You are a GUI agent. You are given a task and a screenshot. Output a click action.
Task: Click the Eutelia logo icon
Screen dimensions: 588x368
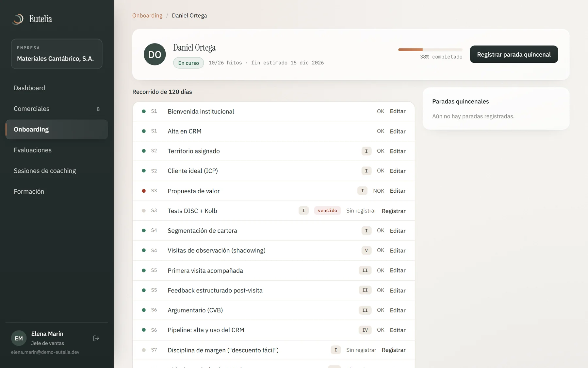click(x=18, y=19)
